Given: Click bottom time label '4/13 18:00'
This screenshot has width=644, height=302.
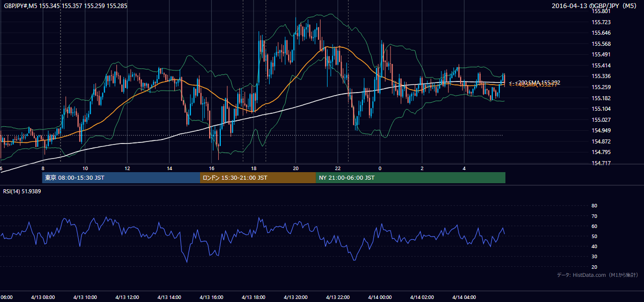Looking at the screenshot, I should tap(253, 297).
